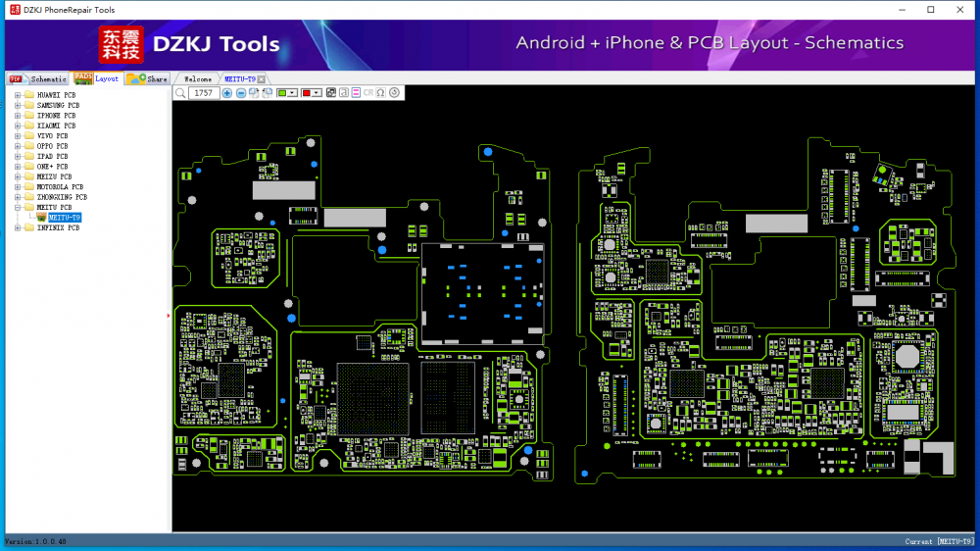Click the red color swatch in toolbar

coord(306,93)
